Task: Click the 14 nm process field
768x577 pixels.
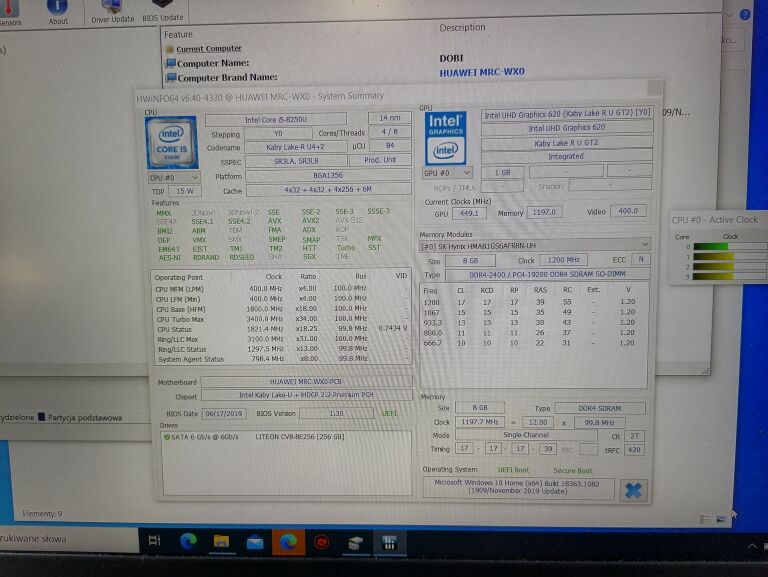Action: [x=390, y=118]
